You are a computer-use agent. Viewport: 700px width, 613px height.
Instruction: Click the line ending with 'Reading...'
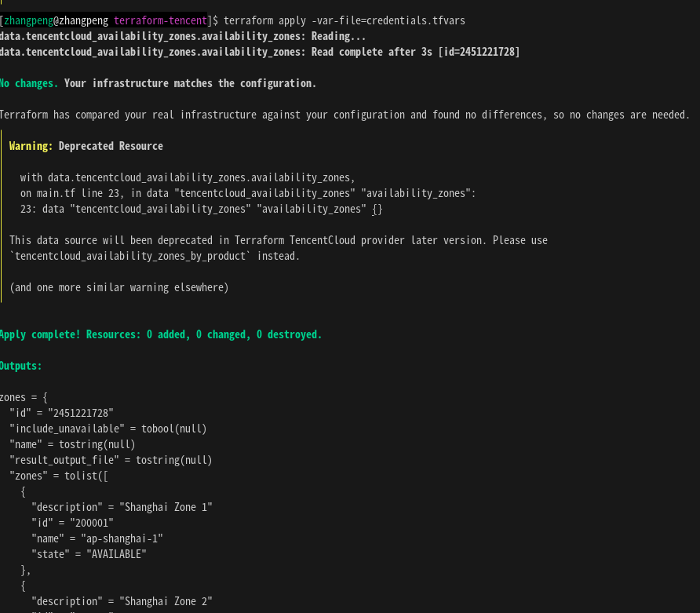(183, 36)
